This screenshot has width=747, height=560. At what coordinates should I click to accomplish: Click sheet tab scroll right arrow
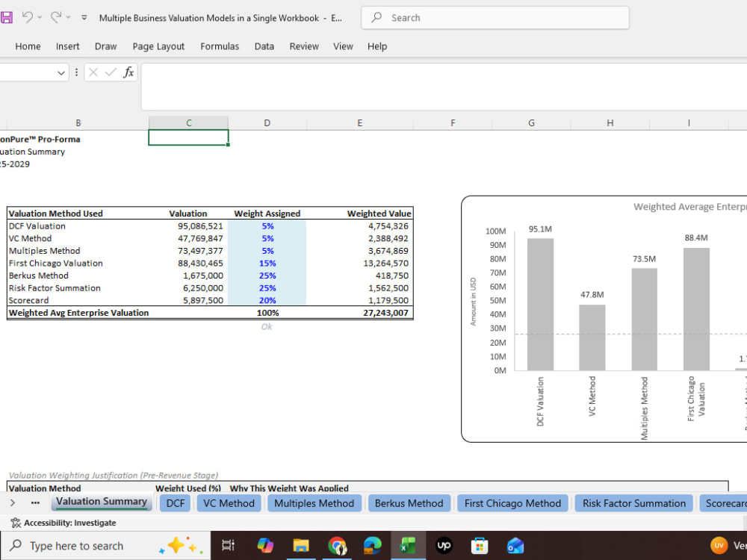click(x=13, y=503)
